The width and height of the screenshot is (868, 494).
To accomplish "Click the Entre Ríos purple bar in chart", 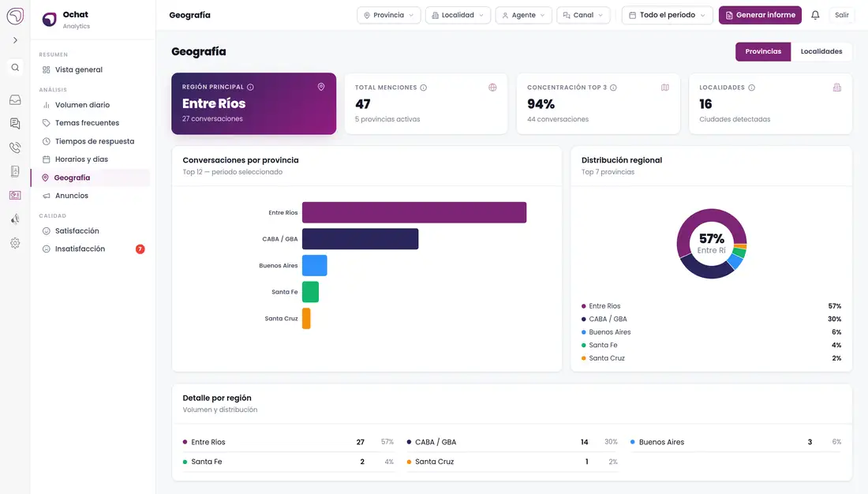I will click(414, 212).
